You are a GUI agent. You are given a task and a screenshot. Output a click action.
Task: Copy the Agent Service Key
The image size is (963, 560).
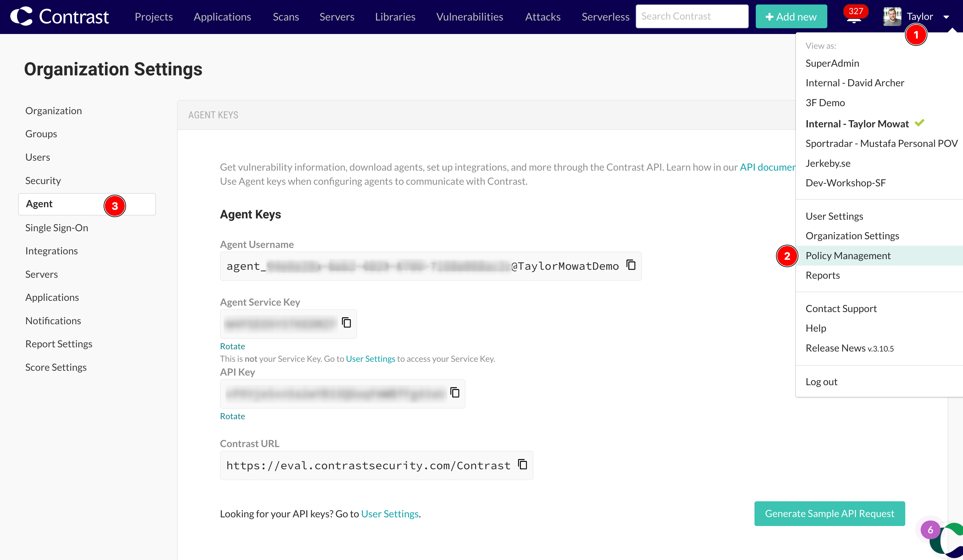tap(346, 323)
